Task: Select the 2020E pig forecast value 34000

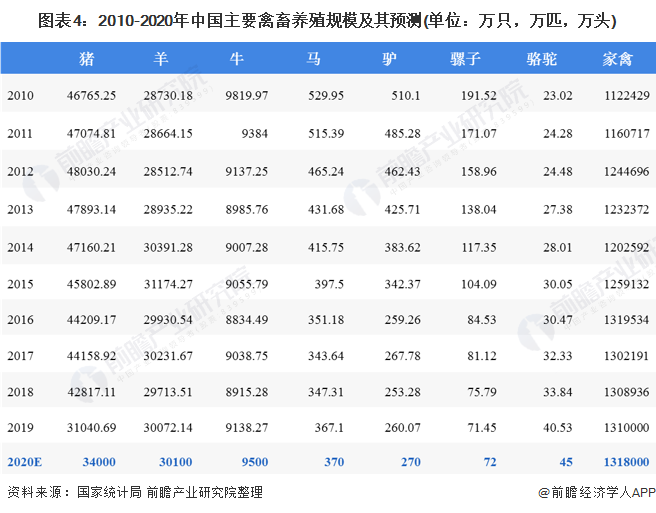Action: [x=98, y=460]
